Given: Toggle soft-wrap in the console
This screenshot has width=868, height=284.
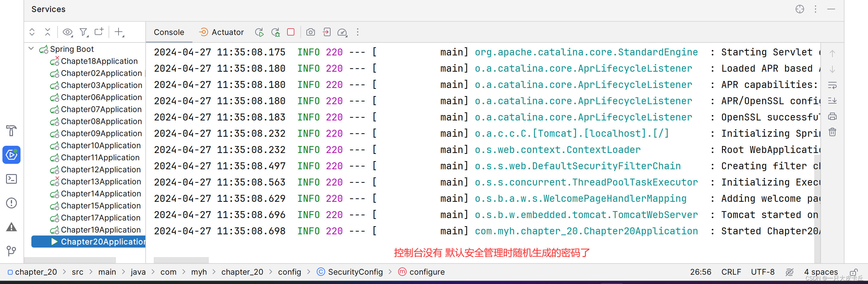Looking at the screenshot, I should coord(832,85).
